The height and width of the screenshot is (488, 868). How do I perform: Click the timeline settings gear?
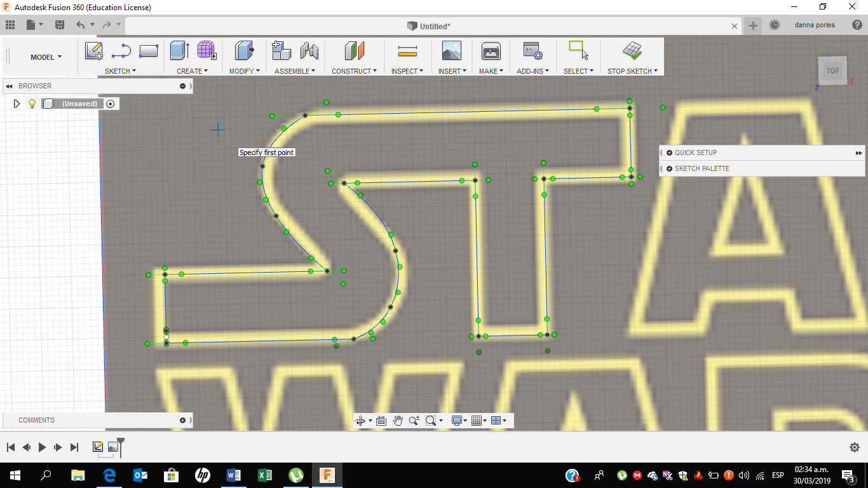point(855,447)
